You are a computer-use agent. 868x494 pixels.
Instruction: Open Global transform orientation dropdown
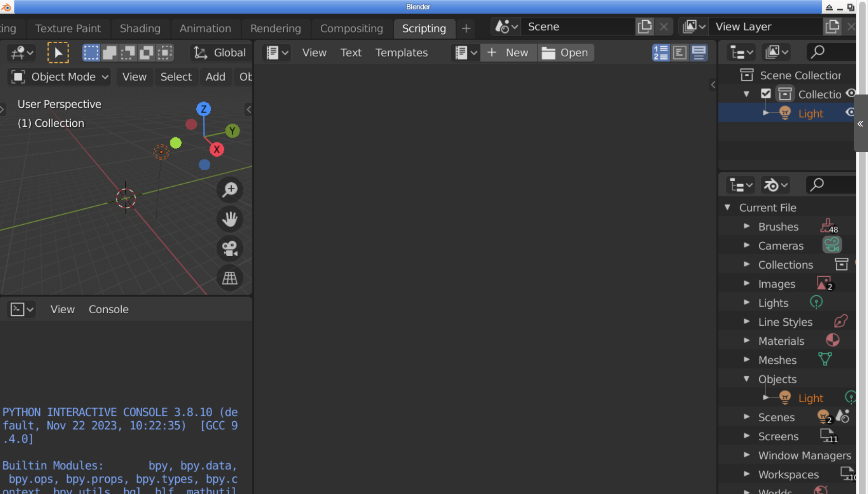(221, 52)
